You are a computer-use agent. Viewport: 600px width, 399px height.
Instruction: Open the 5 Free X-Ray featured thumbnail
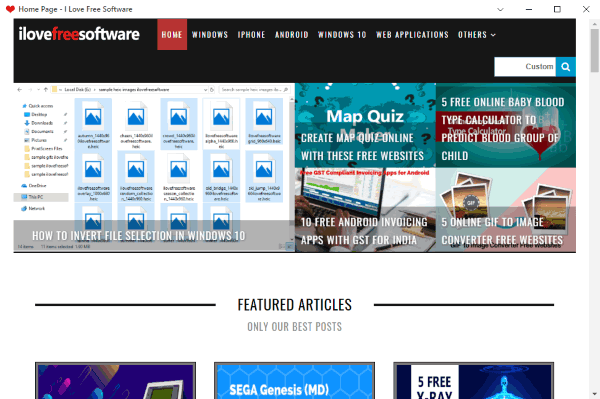coord(473,381)
